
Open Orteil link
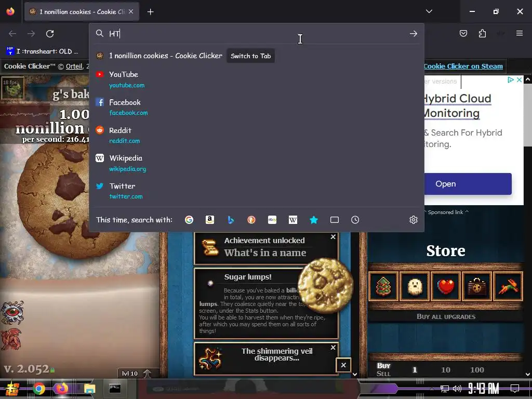click(x=74, y=66)
